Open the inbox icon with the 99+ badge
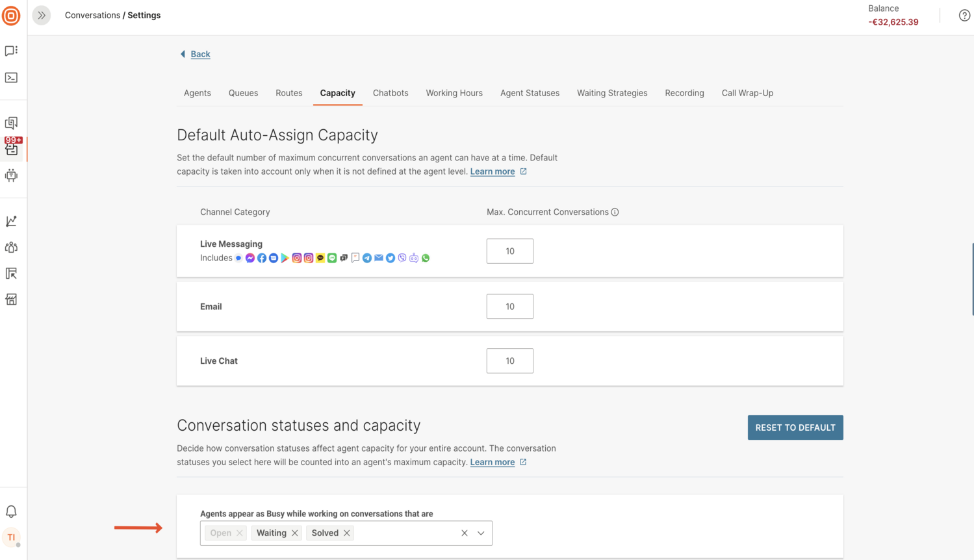 12,148
